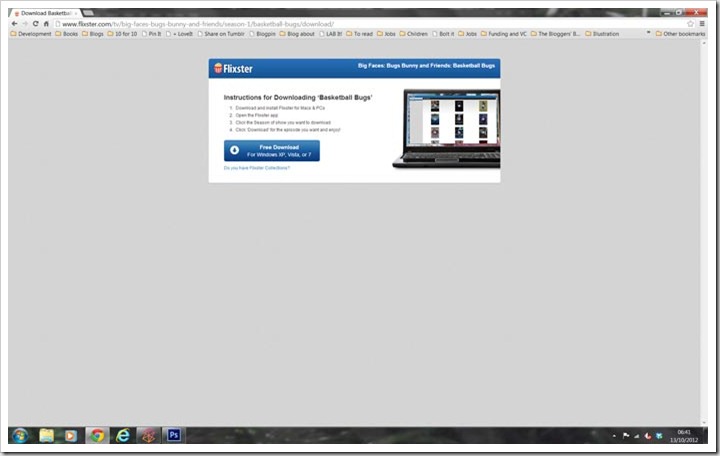Viewport: 720px width, 456px height.
Task: Open the browser home page icon
Action: coord(46,24)
